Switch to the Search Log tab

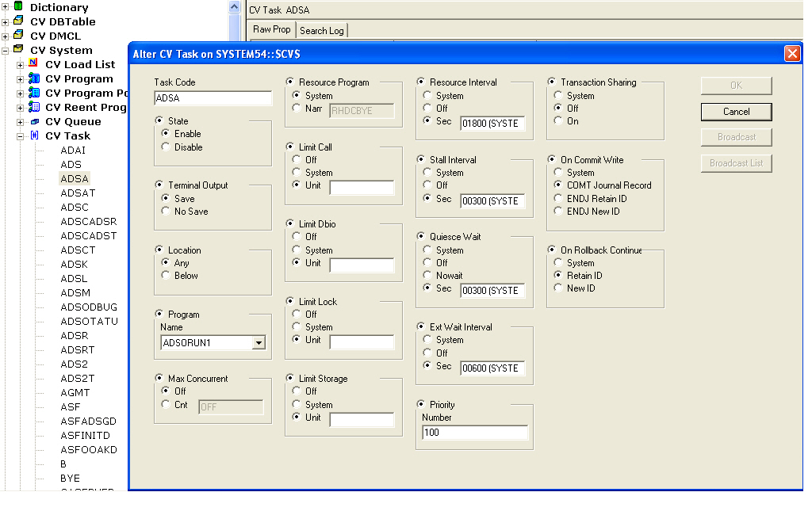click(x=322, y=31)
